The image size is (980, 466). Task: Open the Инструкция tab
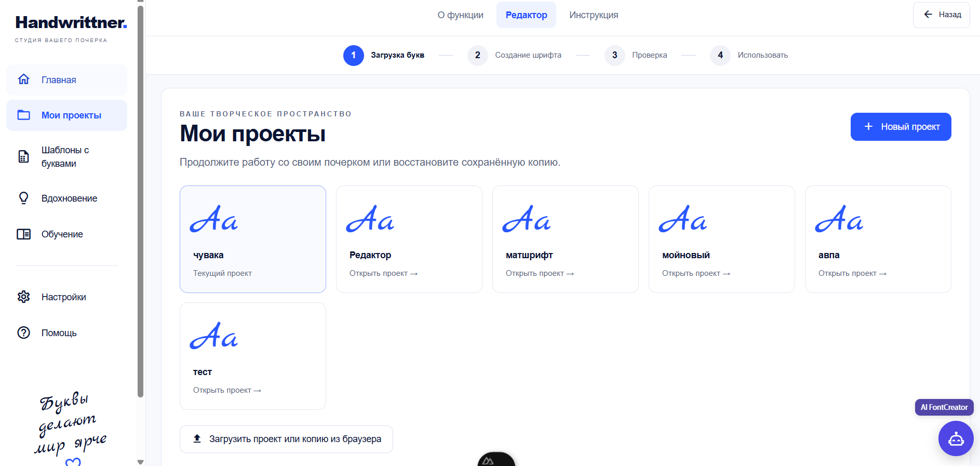594,15
